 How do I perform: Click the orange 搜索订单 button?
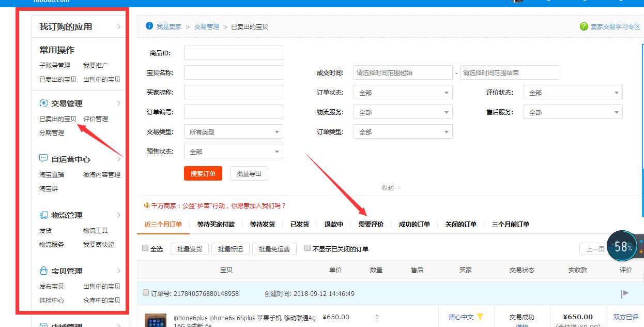(203, 173)
